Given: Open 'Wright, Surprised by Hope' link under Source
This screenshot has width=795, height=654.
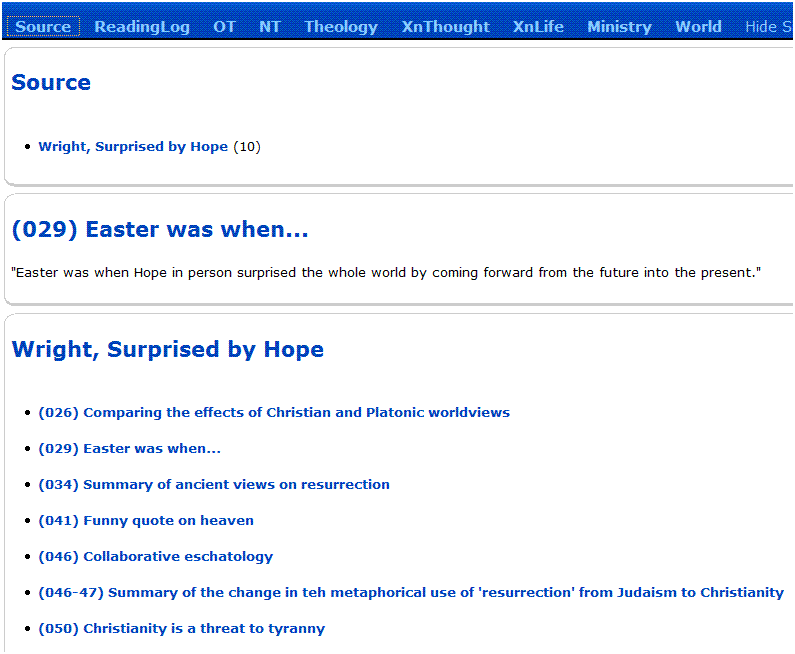Looking at the screenshot, I should [133, 147].
